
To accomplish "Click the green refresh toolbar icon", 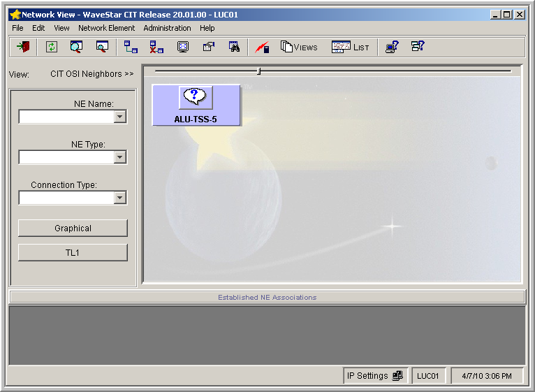I will tap(51, 47).
